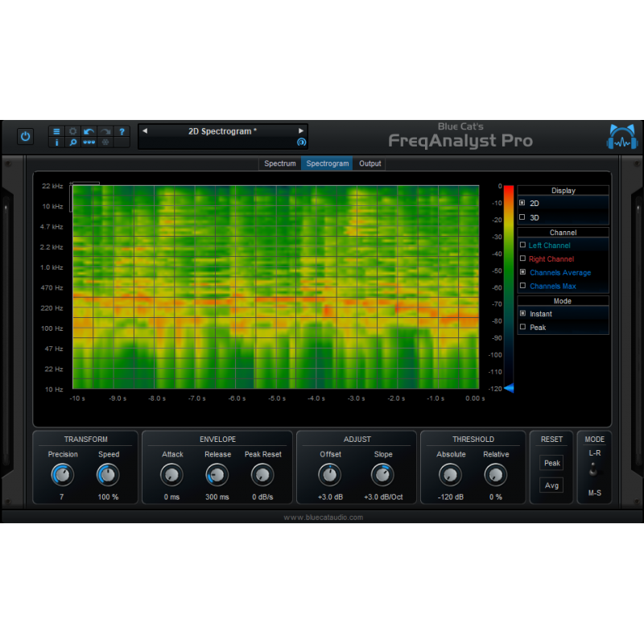Viewport: 644px width, 644px height.
Task: Open the help with question mark icon
Action: click(x=122, y=131)
